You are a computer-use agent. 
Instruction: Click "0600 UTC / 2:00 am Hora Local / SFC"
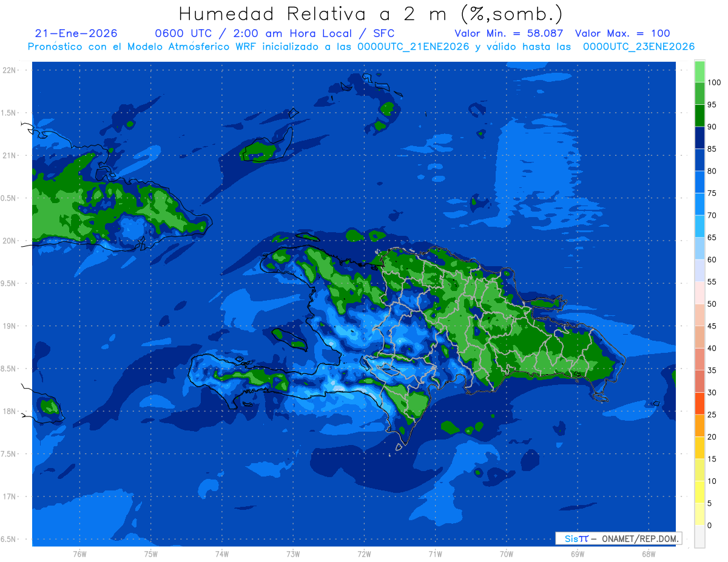pos(275,33)
